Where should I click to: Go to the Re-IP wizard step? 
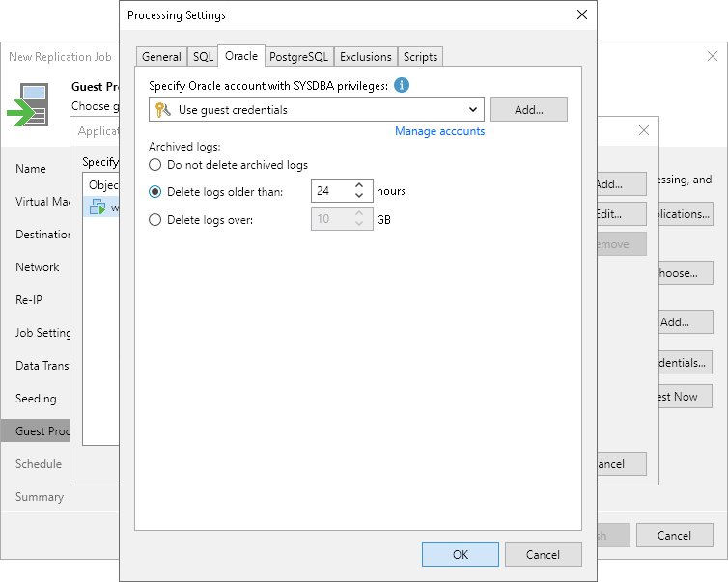[29, 300]
